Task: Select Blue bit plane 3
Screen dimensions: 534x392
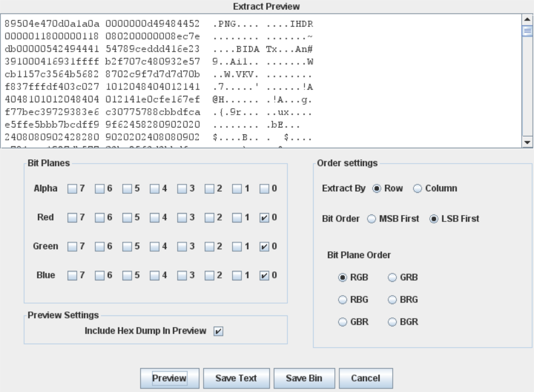Action: 182,275
